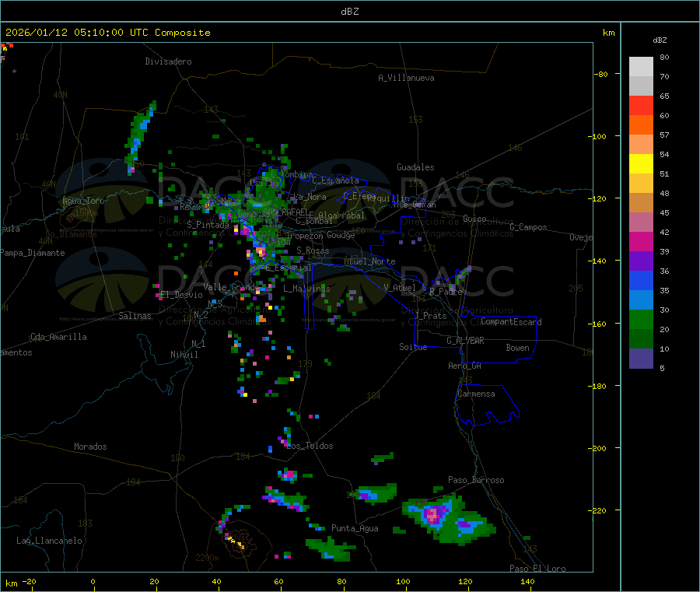Image resolution: width=700 pixels, height=592 pixels.
Task: Click the storm cell near Paso_Barroso
Action: tap(447, 519)
